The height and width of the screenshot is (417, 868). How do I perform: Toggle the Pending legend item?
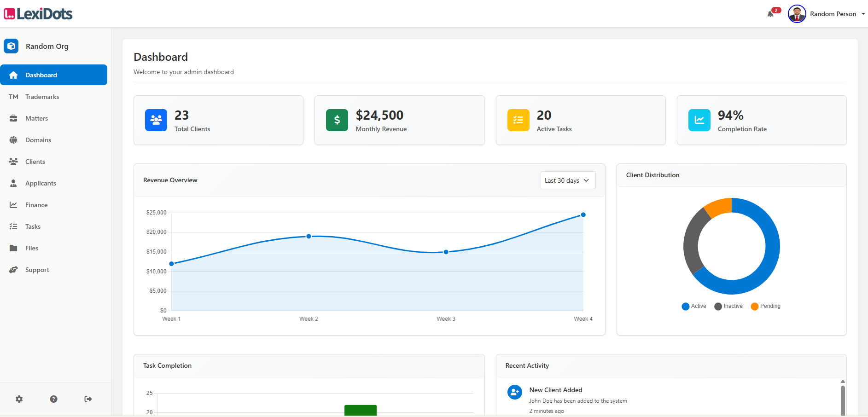point(765,306)
